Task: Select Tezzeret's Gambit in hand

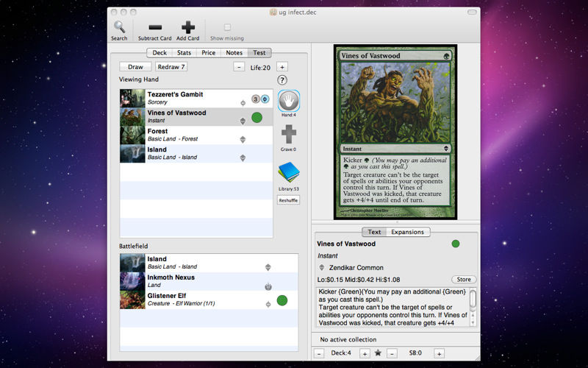Action: 196,99
